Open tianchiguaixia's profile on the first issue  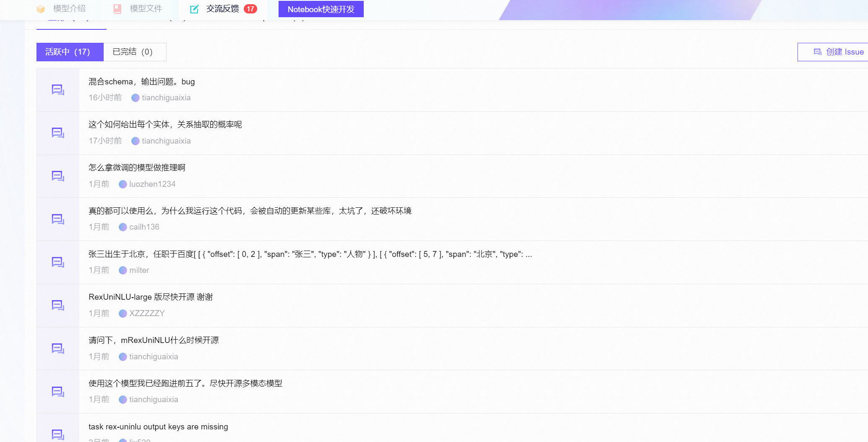click(x=166, y=98)
